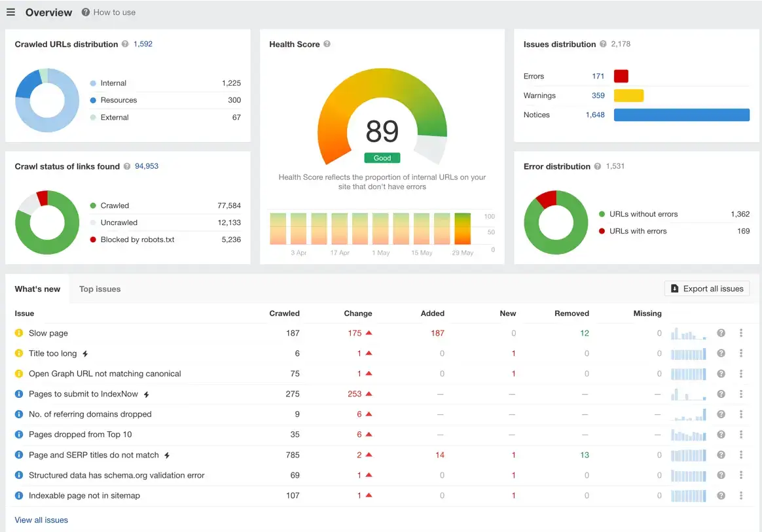The image size is (762, 532).
Task: Open the kebab menu for Indexable page not in sitemap
Action: pyautogui.click(x=740, y=495)
